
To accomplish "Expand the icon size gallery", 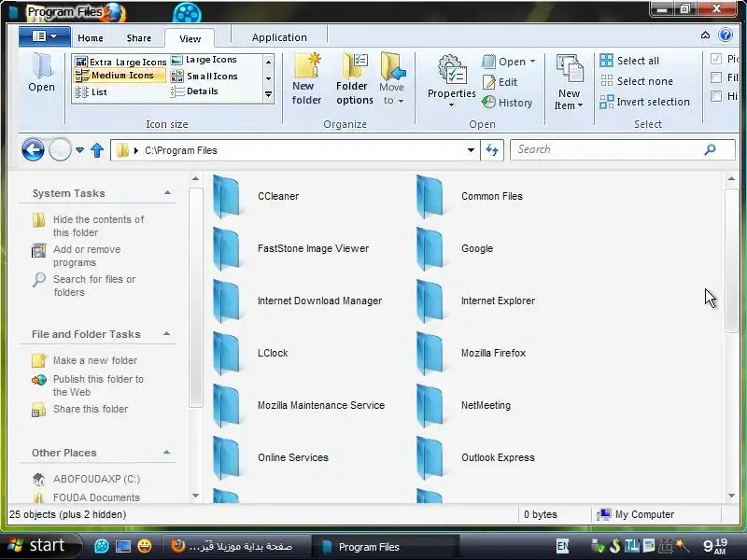I will pyautogui.click(x=268, y=95).
